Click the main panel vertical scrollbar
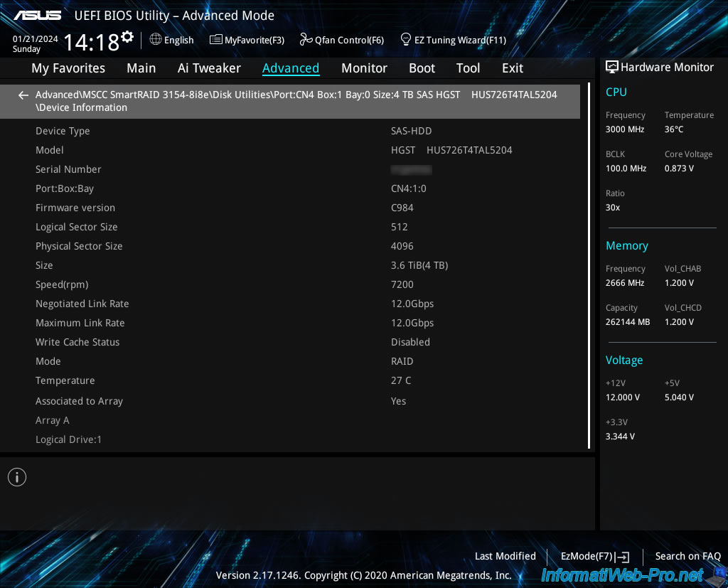 coord(589,266)
